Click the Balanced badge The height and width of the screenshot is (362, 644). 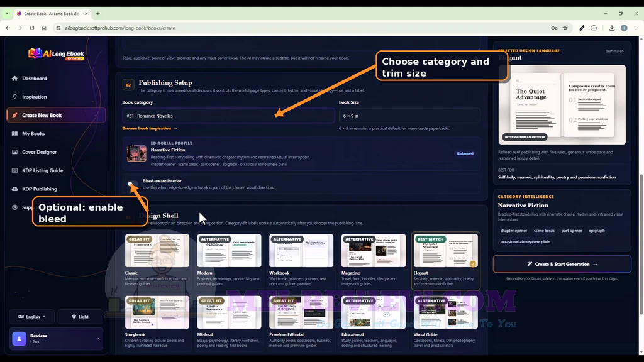tap(465, 153)
